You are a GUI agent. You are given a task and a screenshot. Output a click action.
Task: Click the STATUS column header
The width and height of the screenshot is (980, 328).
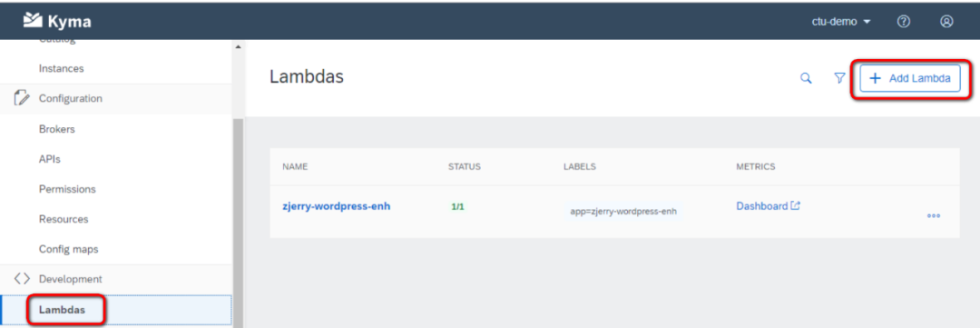point(465,166)
